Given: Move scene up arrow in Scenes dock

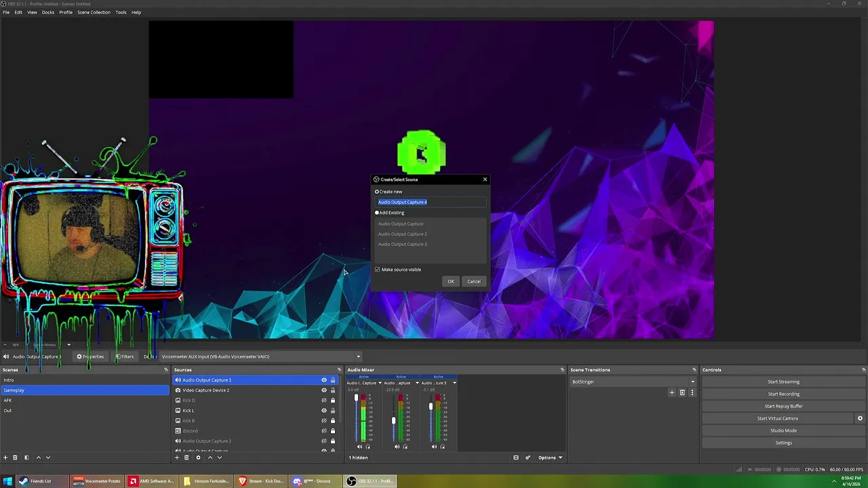Looking at the screenshot, I should point(38,457).
